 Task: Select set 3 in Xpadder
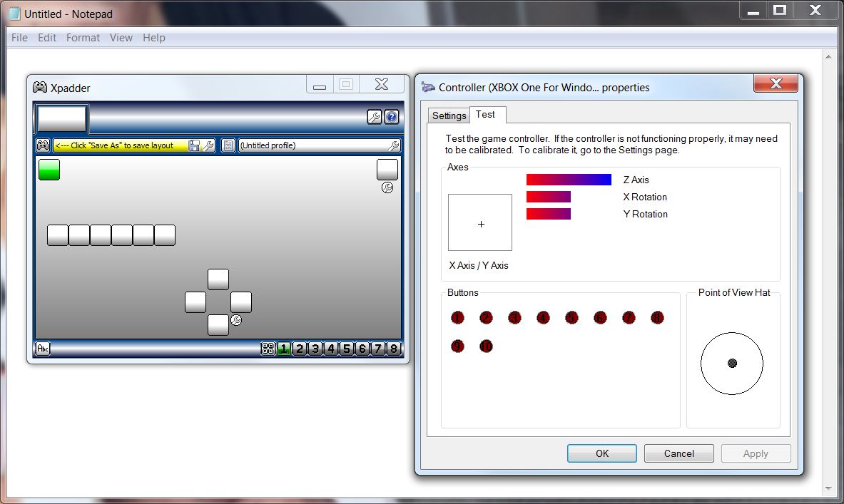click(x=315, y=349)
